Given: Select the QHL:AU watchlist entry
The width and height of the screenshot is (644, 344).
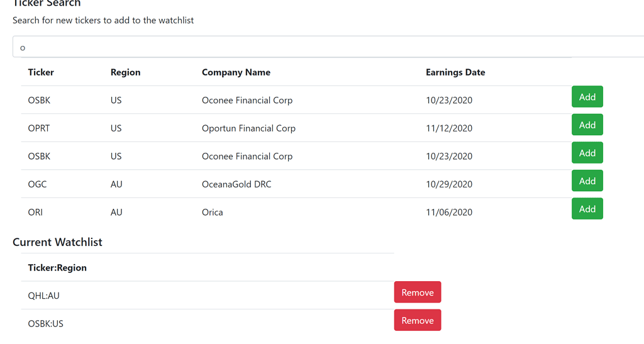Looking at the screenshot, I should tap(43, 296).
